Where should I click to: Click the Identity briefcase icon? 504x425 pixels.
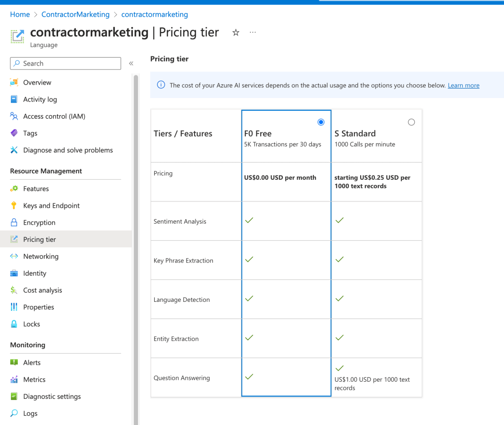[x=14, y=273]
